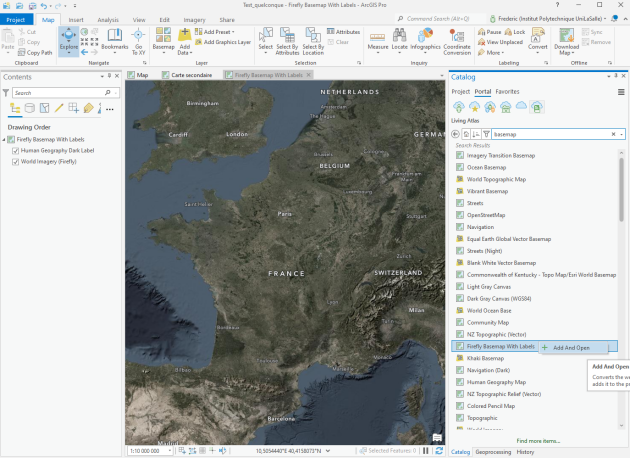Click View Unplaced labels button
The width and height of the screenshot is (630, 458).
(500, 42)
